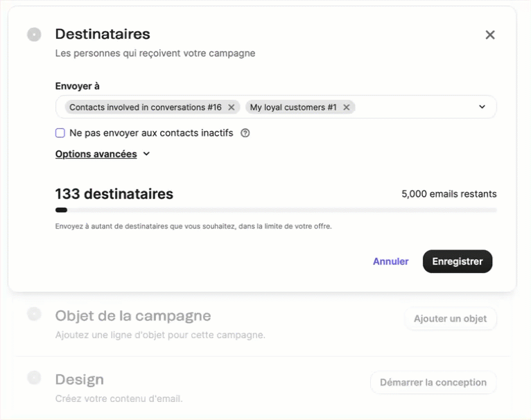Save recipients with the Enregistrer button
Screen dimensions: 531x420
pos(458,261)
